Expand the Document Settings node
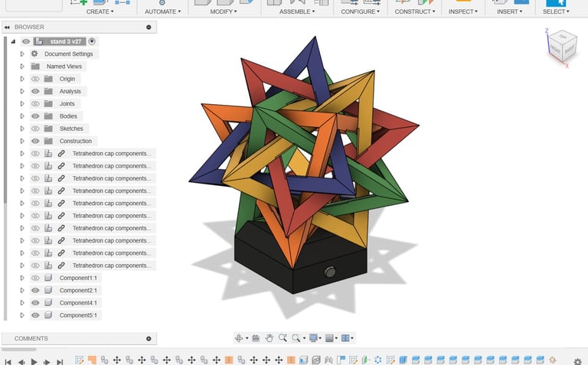Image resolution: width=588 pixels, height=365 pixels. (22, 54)
